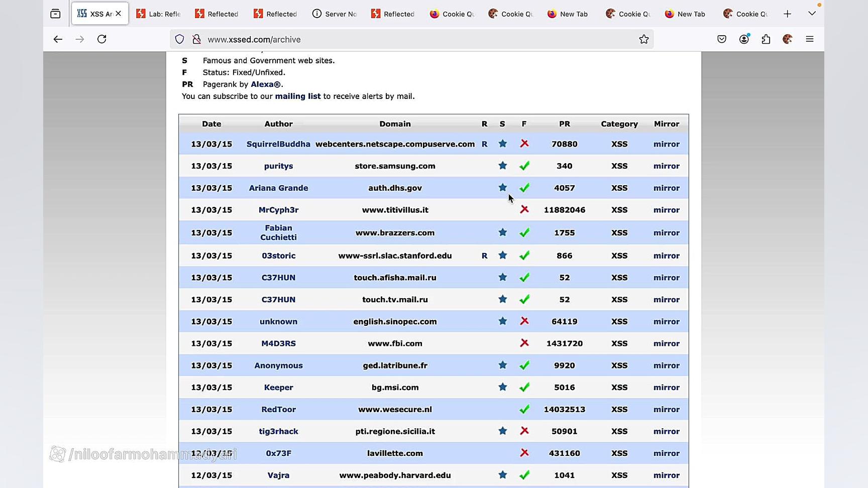Switch to the Lab: Reflected tab
The height and width of the screenshot is (488, 868).
pos(159,14)
